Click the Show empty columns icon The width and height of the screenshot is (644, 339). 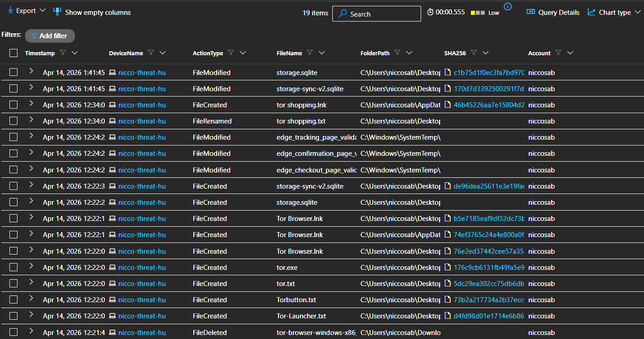click(57, 12)
